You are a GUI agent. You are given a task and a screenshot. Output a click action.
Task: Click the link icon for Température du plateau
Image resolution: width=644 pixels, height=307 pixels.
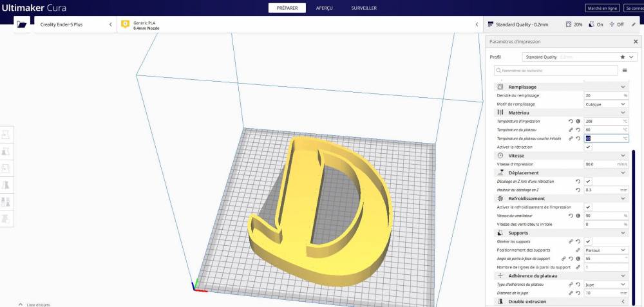tap(571, 130)
